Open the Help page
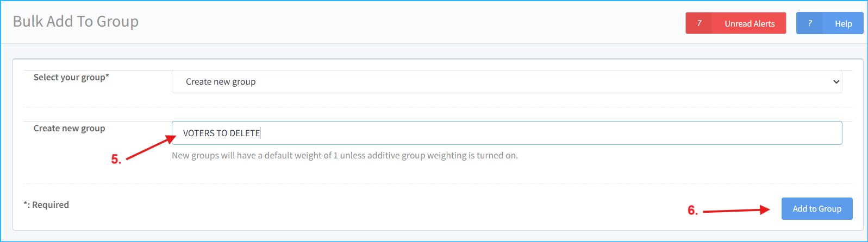Image resolution: width=868 pixels, height=242 pixels. [843, 23]
